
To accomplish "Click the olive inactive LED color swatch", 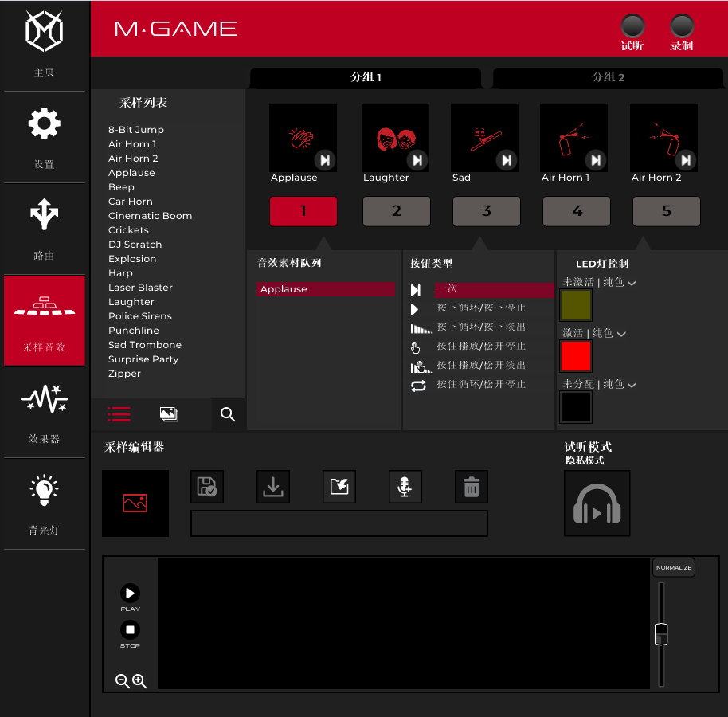I will pyautogui.click(x=576, y=305).
